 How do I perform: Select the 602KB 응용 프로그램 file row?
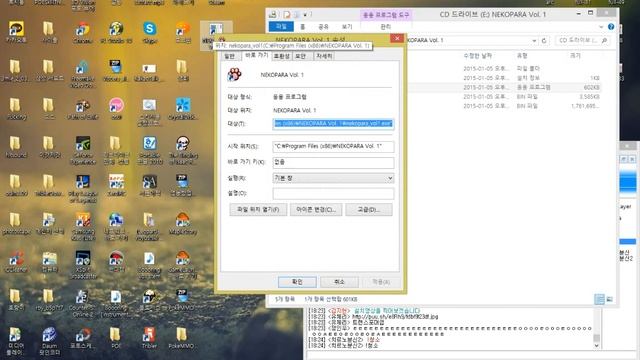coord(504,87)
